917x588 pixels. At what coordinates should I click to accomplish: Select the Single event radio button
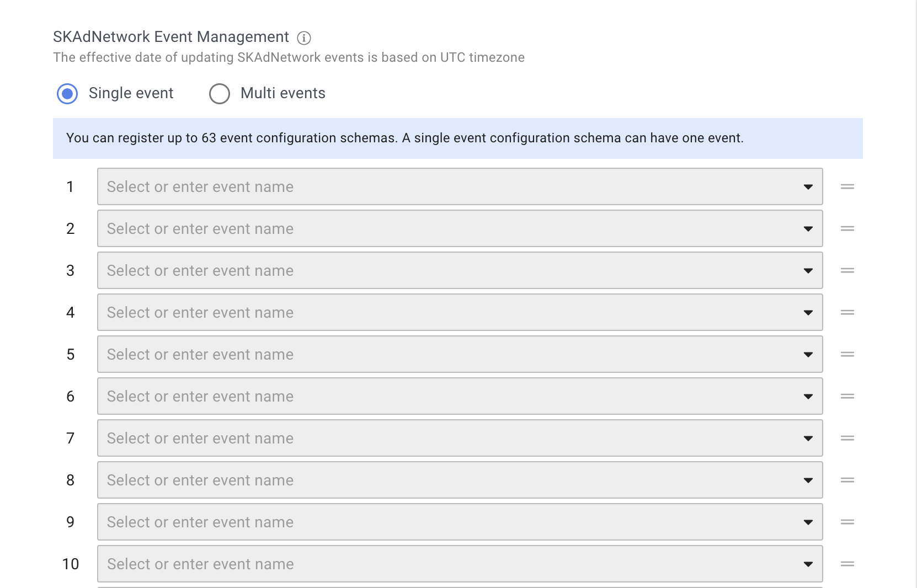(x=67, y=94)
